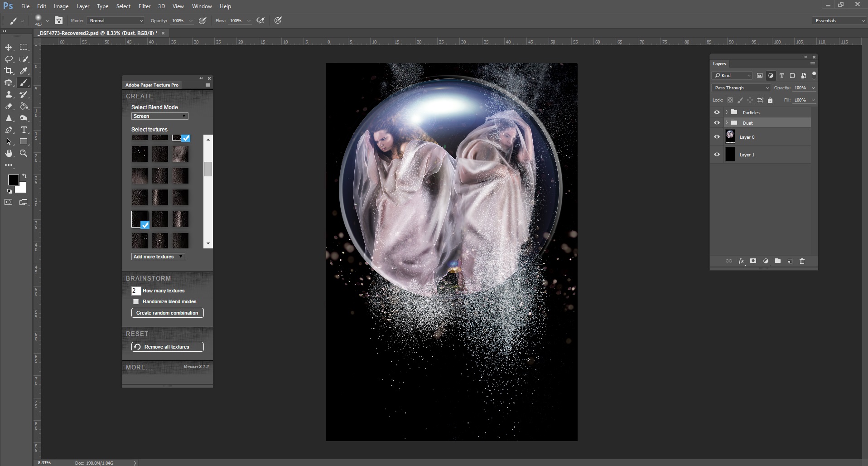
Task: Choose the Horizontal Type tool
Action: [24, 130]
